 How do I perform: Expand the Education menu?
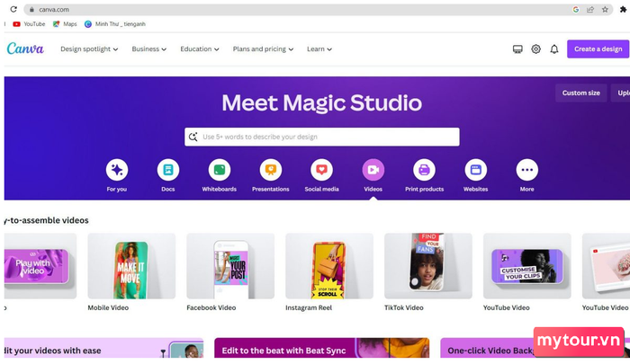[x=200, y=49]
